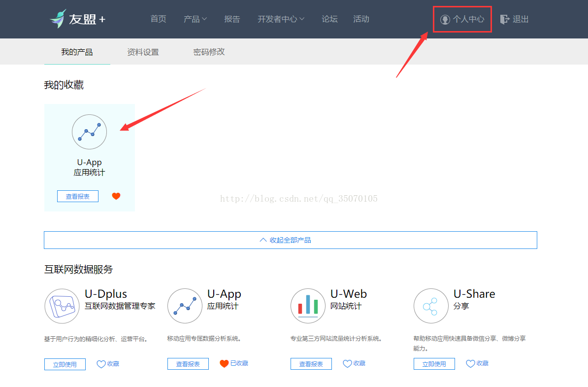This screenshot has height=387, width=588.
Task: Expand the 产品 dropdown menu
Action: pos(195,19)
